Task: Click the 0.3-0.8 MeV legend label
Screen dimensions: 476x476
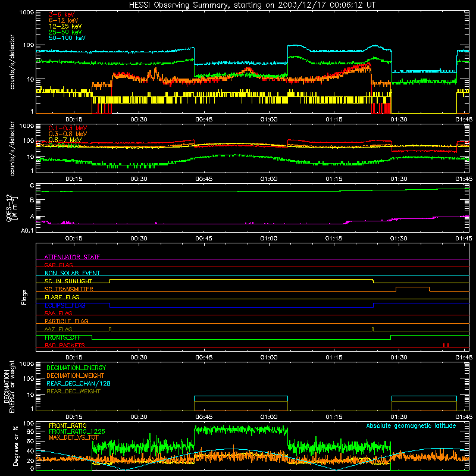Action: click(67, 134)
